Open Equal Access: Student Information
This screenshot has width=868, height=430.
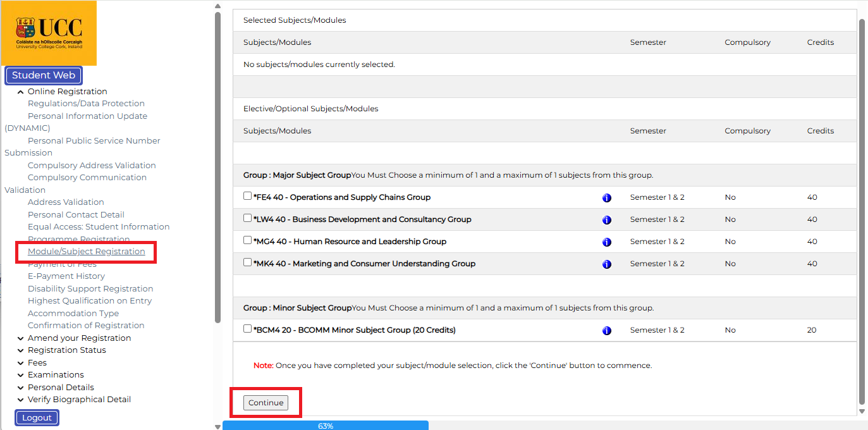(x=99, y=227)
